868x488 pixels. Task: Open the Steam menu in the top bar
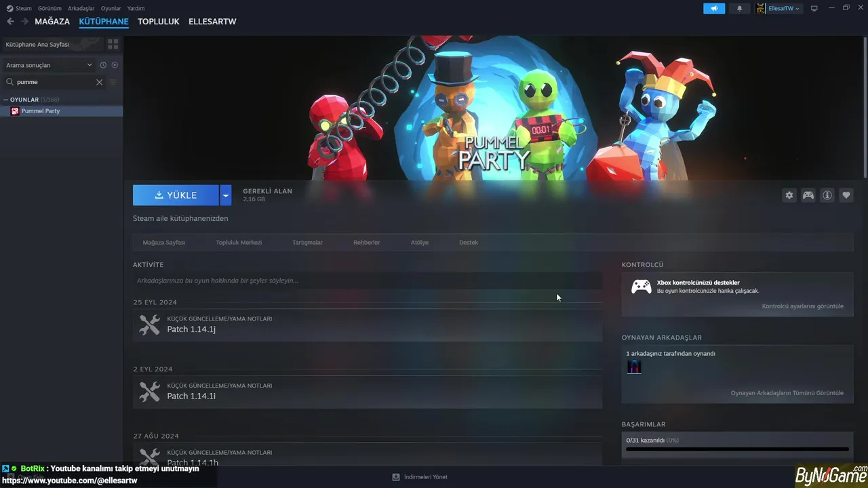pyautogui.click(x=19, y=8)
